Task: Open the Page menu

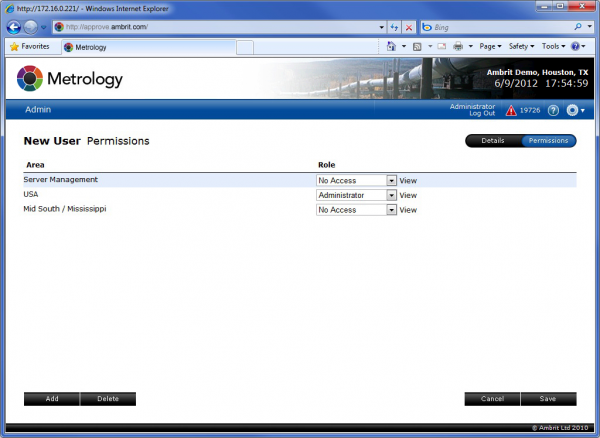Action: [x=490, y=47]
